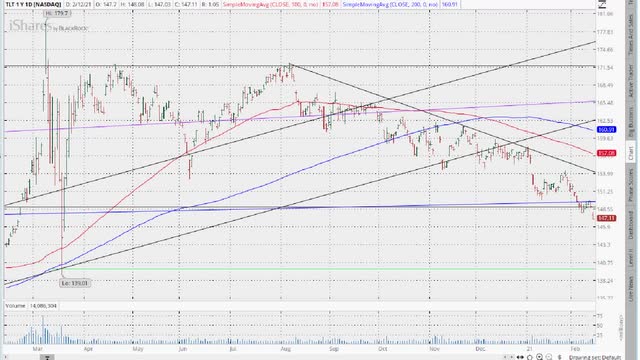The height and width of the screenshot is (360, 640).
Task: Click the Hi: 179.7 price bubble
Action: tap(58, 13)
